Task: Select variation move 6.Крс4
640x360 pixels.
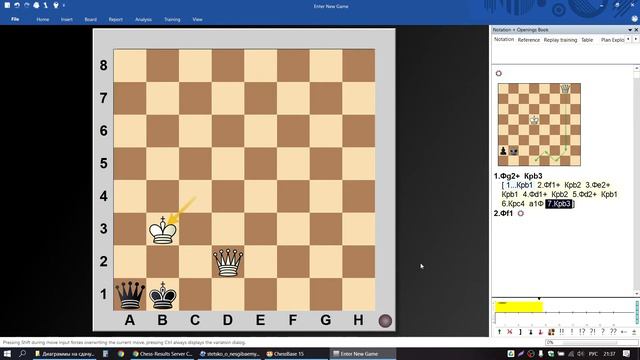Action: click(513, 204)
